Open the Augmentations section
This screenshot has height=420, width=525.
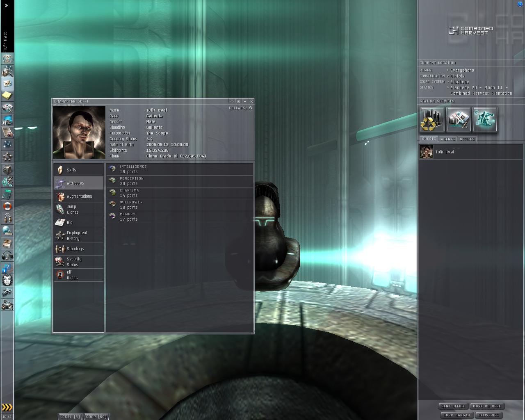click(78, 196)
